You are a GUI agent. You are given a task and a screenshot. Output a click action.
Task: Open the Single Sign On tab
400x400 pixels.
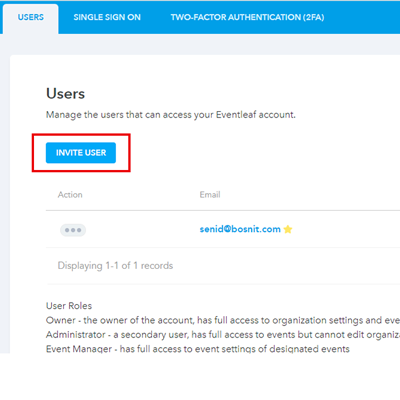107,17
